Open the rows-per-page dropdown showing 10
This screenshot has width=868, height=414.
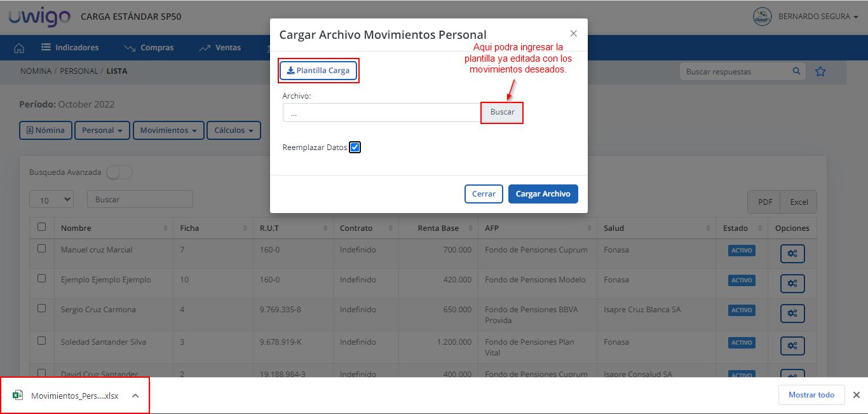pyautogui.click(x=51, y=200)
